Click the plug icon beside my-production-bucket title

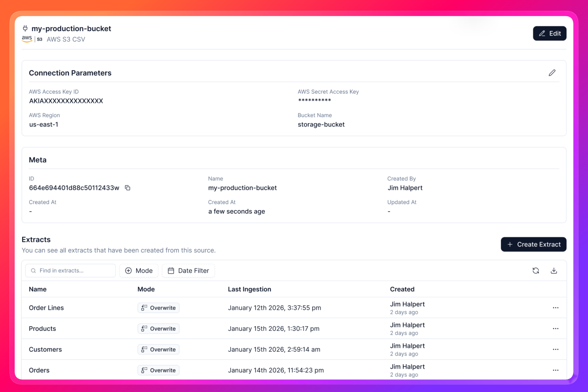(25, 28)
